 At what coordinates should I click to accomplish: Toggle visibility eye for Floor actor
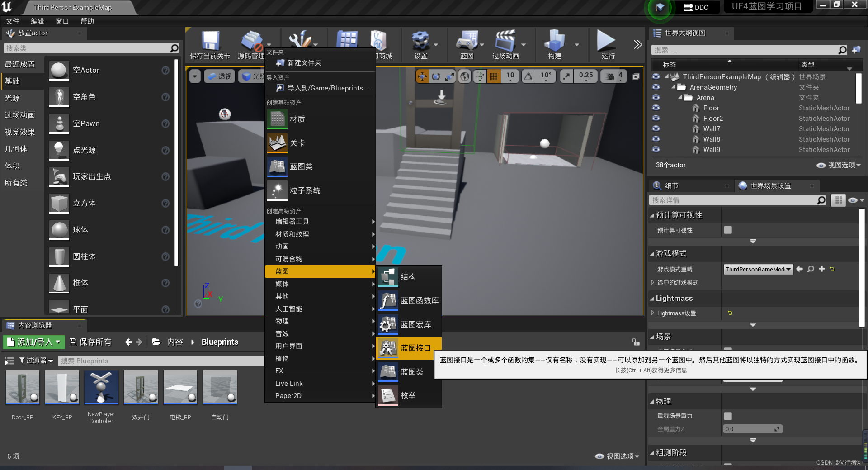tap(656, 108)
